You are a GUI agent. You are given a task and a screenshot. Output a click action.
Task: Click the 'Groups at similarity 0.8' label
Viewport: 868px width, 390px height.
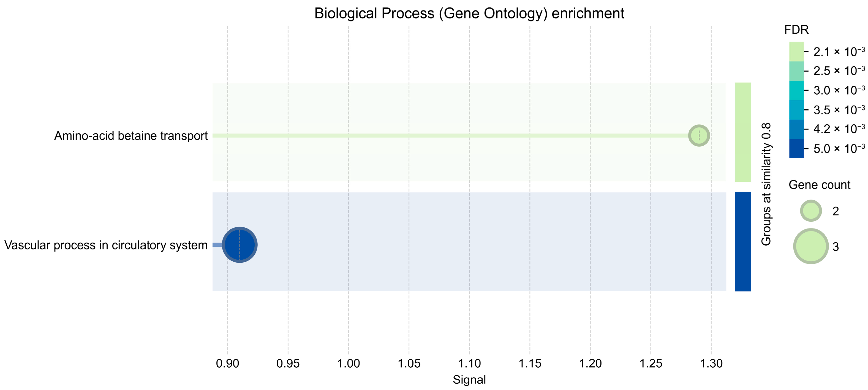pyautogui.click(x=766, y=184)
